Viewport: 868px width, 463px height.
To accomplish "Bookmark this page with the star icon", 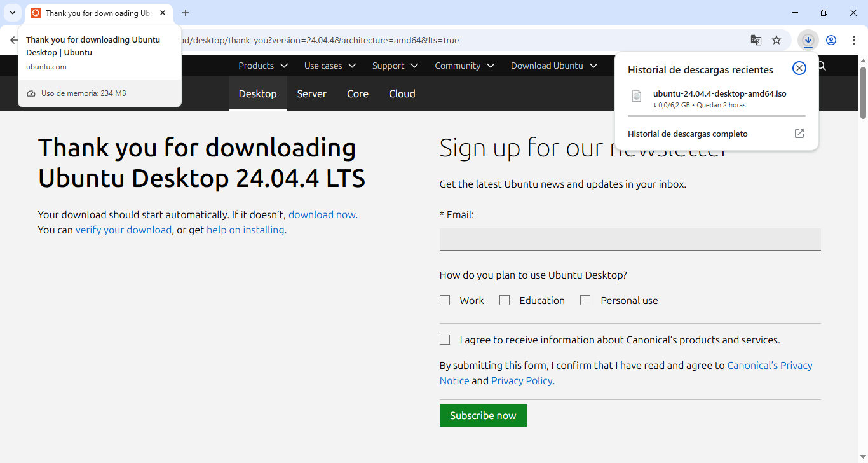I will (x=776, y=40).
